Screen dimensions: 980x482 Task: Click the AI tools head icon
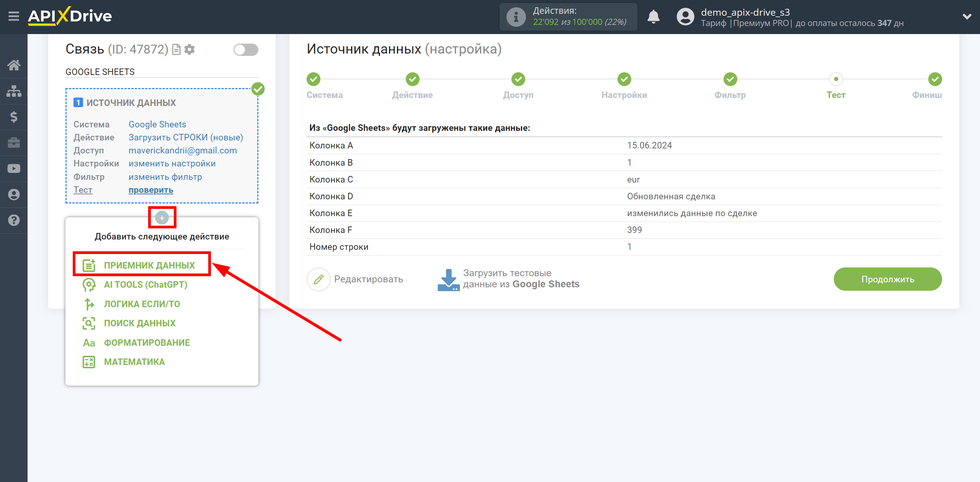89,285
